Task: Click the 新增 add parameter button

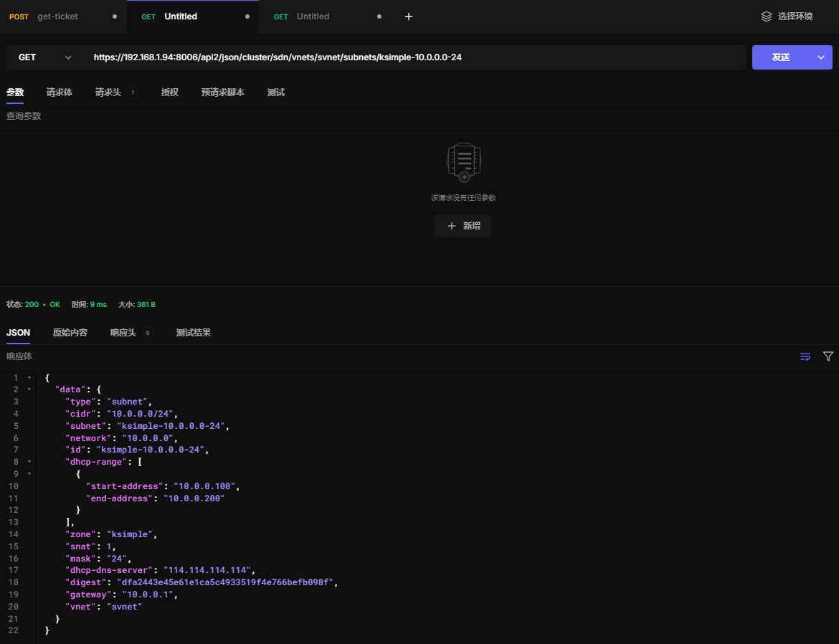Action: pos(463,226)
